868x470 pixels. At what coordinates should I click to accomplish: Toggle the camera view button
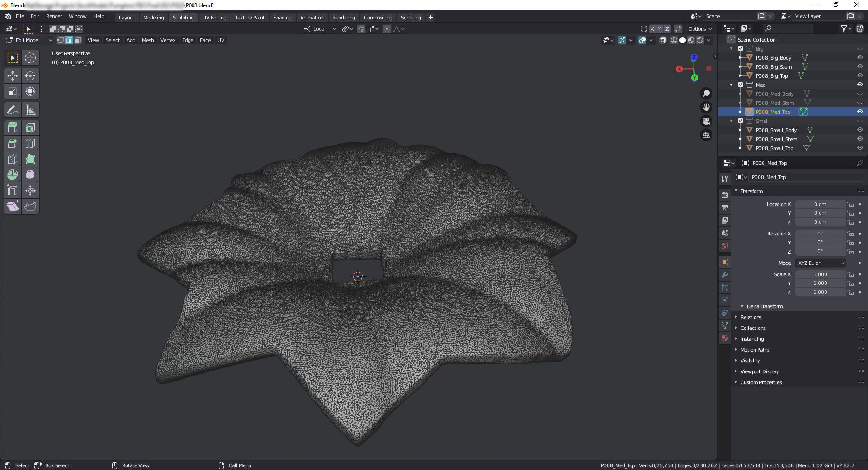pyautogui.click(x=706, y=121)
